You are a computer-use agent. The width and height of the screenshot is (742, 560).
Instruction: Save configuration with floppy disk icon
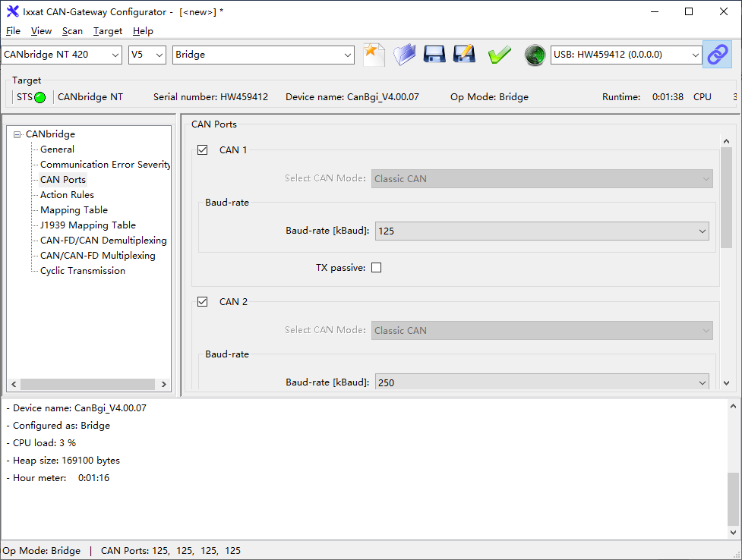(434, 55)
